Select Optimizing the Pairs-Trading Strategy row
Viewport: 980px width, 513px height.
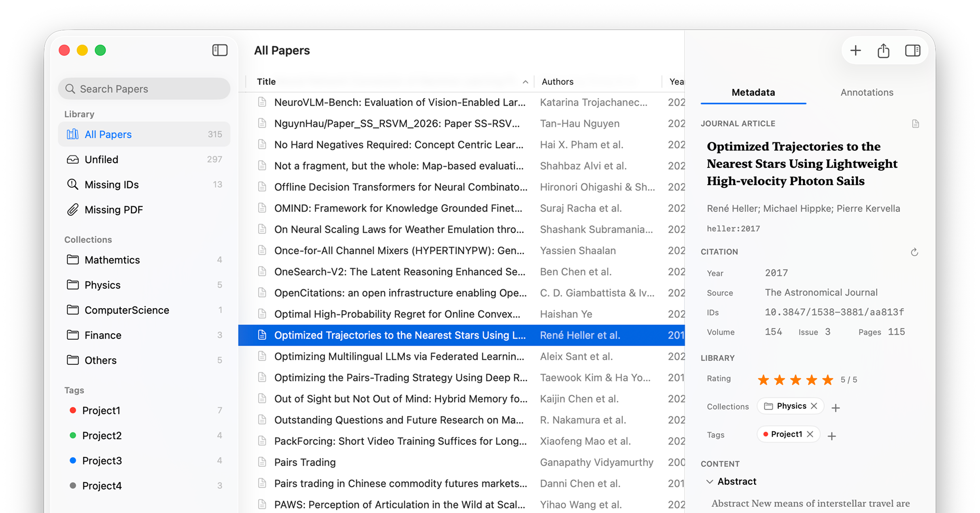461,377
